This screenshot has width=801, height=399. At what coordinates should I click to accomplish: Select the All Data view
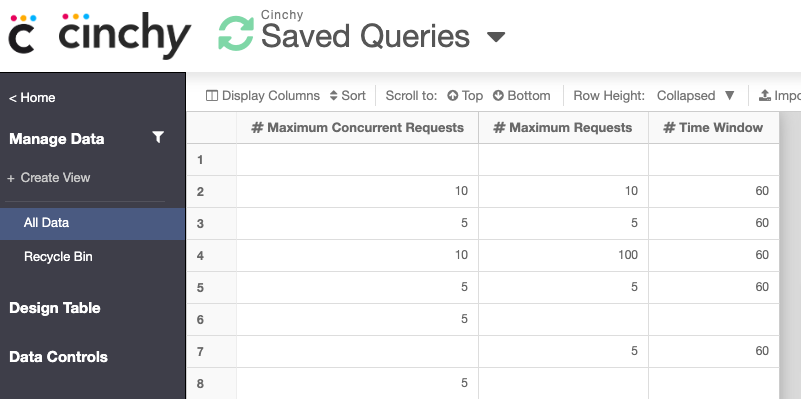tap(92, 223)
